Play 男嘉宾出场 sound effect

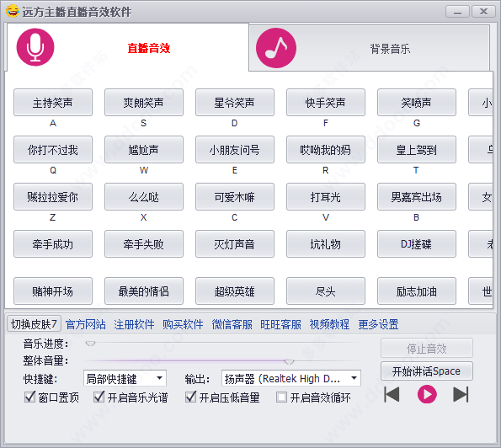[x=417, y=197]
